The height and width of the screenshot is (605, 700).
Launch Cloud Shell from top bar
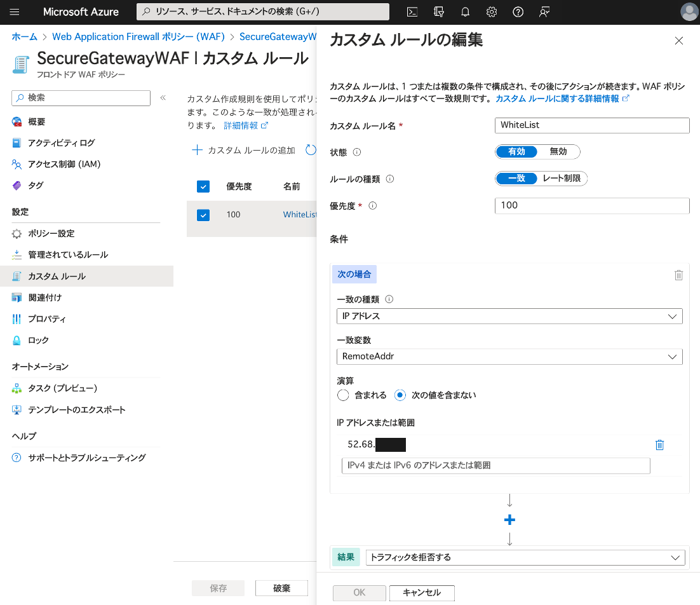tap(412, 12)
